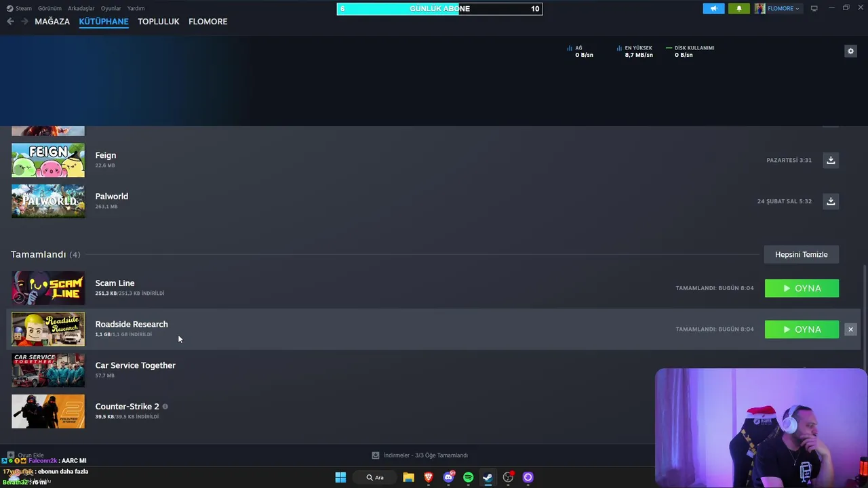Click the Feign game thumbnail
Viewport: 868px width, 488px height.
48,160
